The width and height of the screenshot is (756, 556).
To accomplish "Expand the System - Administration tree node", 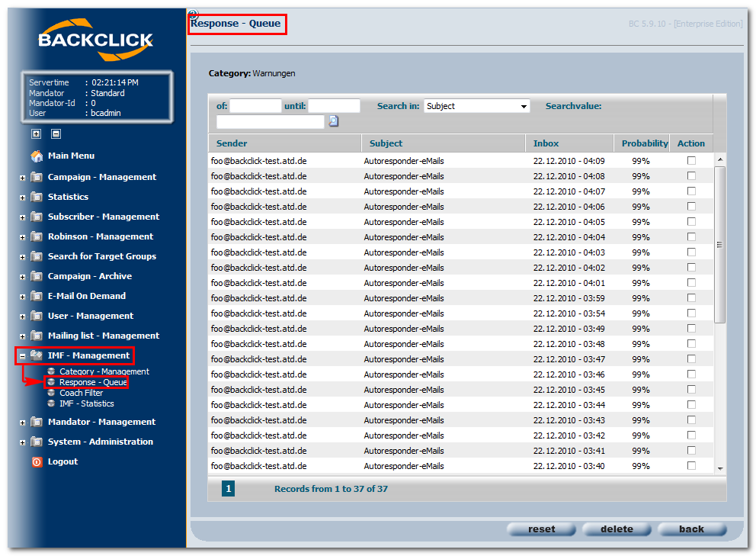I will tap(22, 442).
